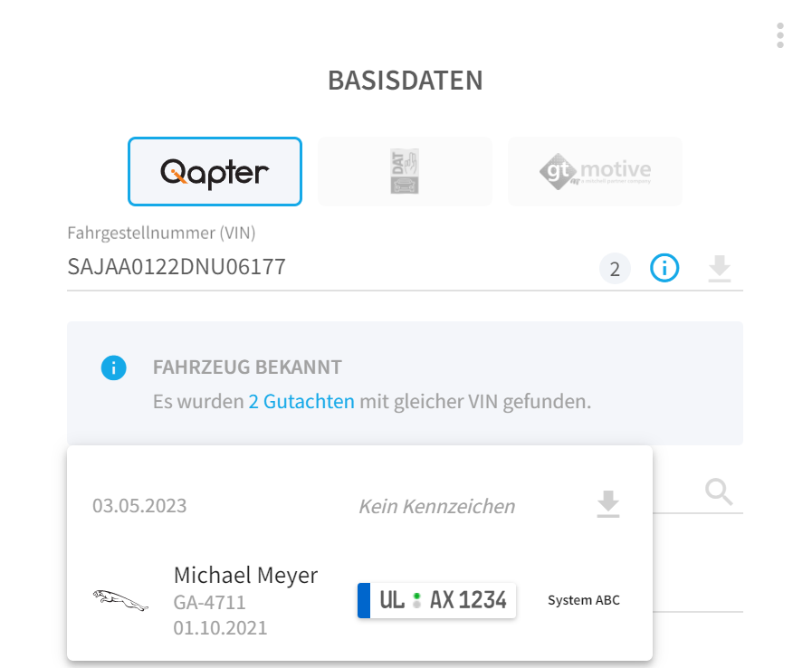Click the Fahrzeug bekannt heading
The width and height of the screenshot is (812, 668).
tap(247, 367)
